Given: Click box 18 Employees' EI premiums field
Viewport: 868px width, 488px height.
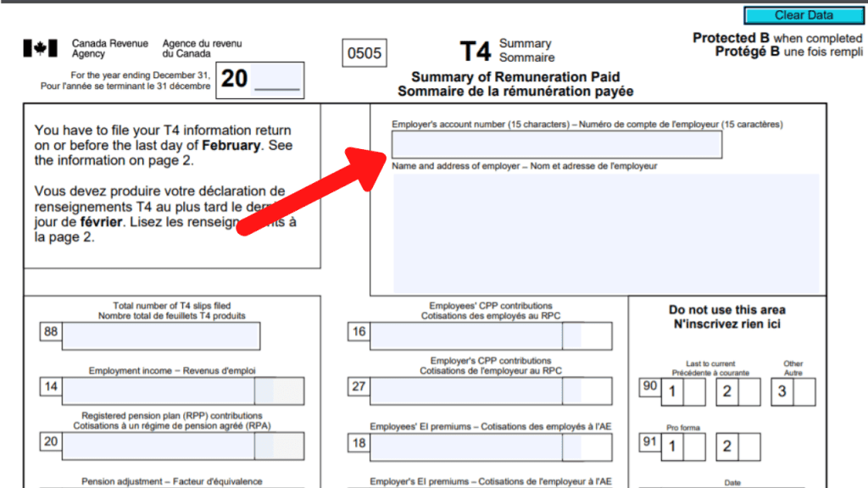Looking at the screenshot, I should click(466, 447).
